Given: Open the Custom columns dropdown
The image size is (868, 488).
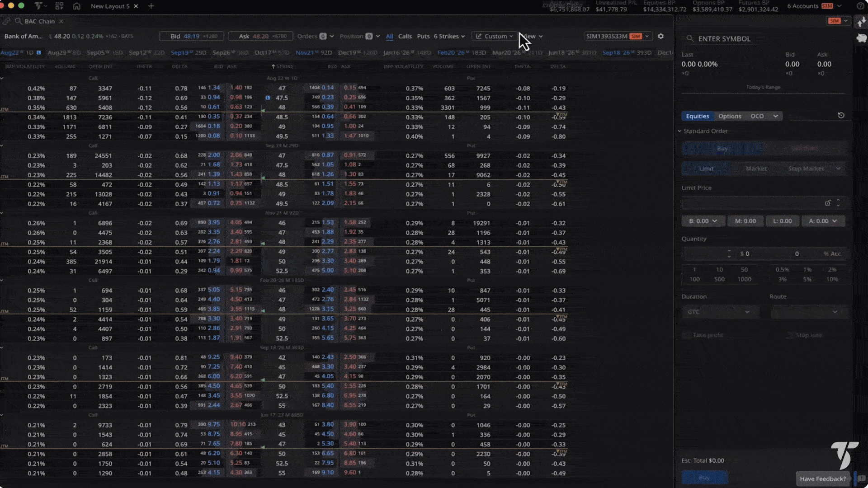Looking at the screenshot, I should pyautogui.click(x=495, y=36).
